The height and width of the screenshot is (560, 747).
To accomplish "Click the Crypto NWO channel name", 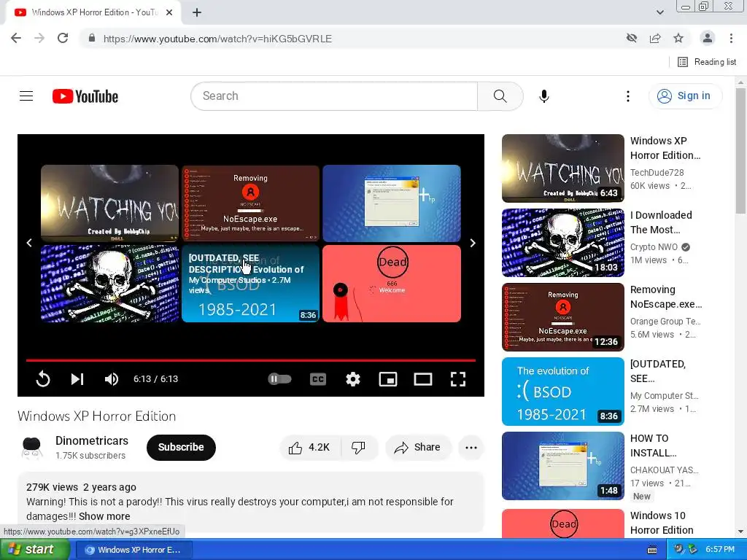I will (654, 247).
